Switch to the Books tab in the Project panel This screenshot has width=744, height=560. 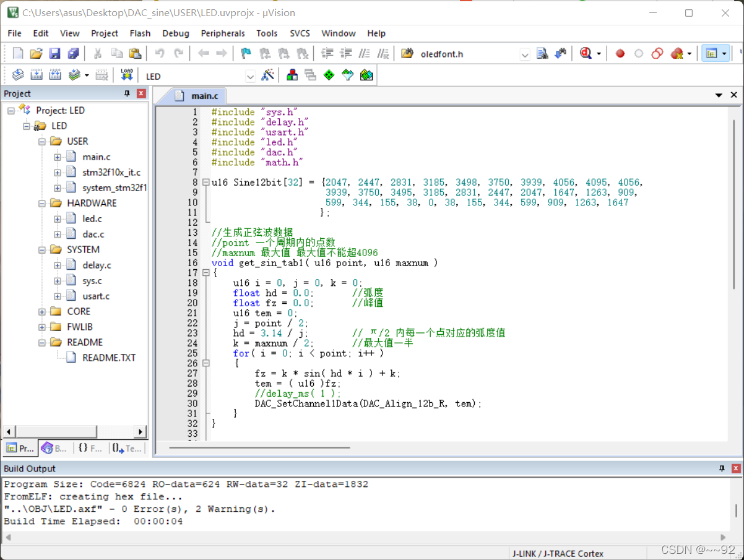54,449
